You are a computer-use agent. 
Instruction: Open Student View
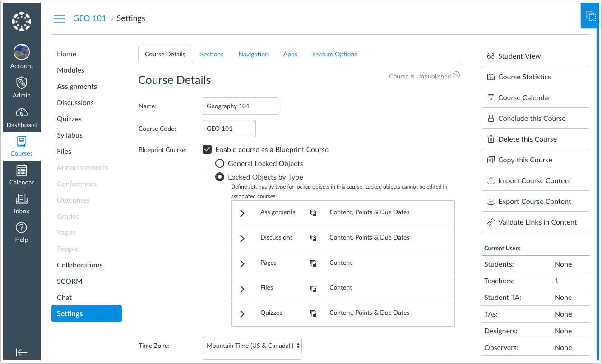pos(519,56)
